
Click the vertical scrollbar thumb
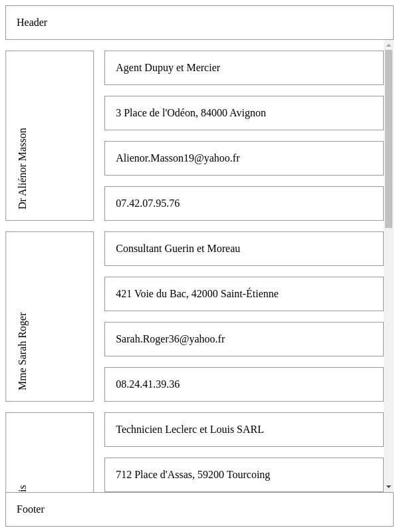pos(389,138)
